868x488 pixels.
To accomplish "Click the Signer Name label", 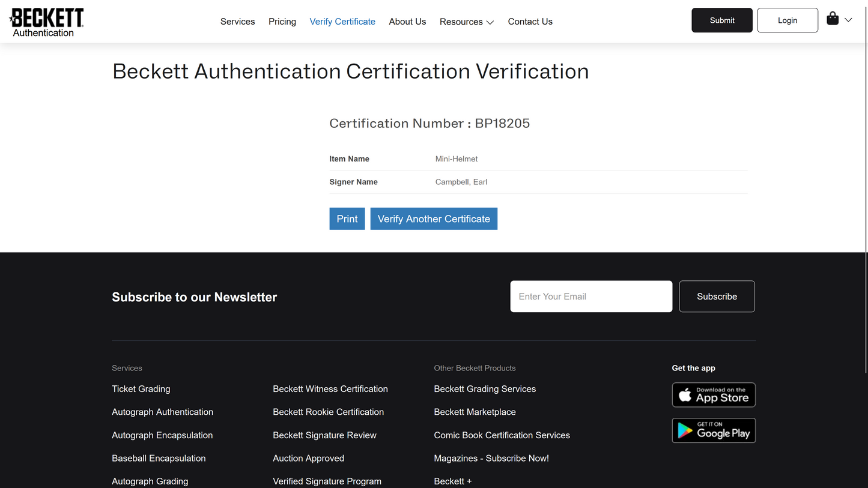I will click(x=353, y=182).
